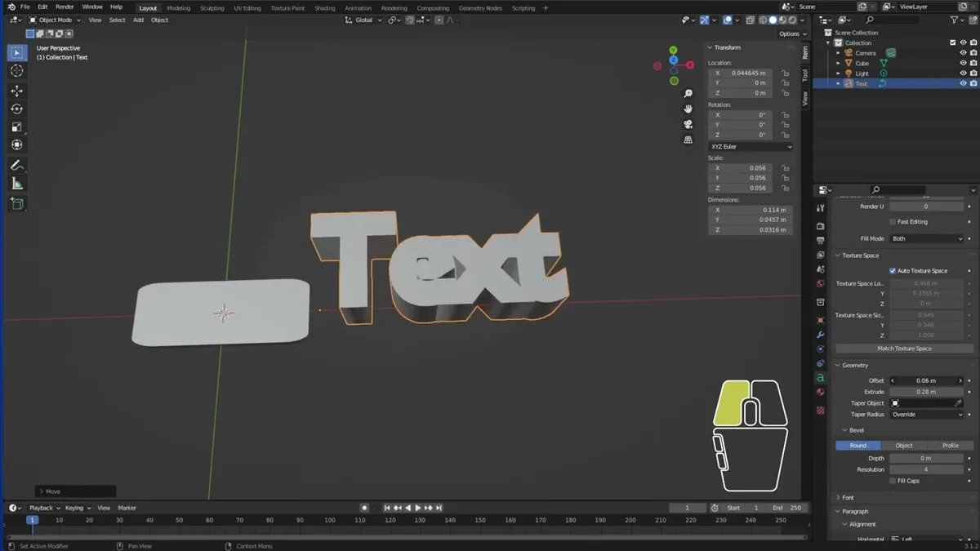Open Texture properties checker icon
Screen dimensions: 980x551
pos(821,411)
